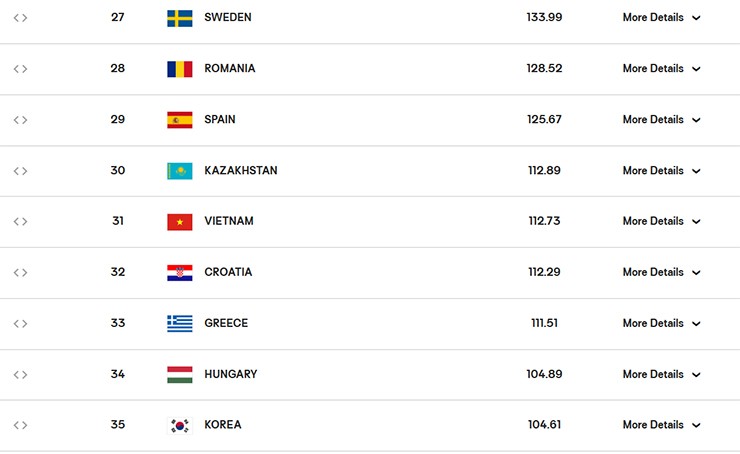Screen dimensions: 740x454
Task: Click the Vietnam flag icon
Action: (180, 222)
